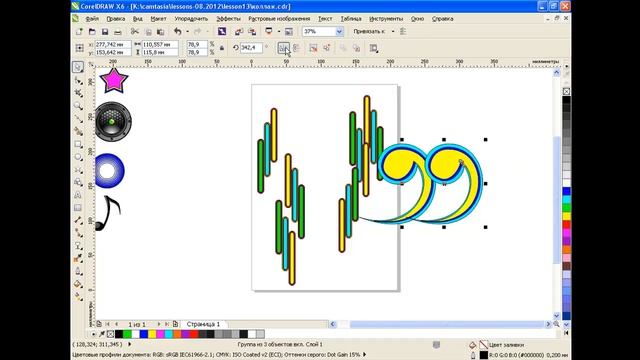Select the Blend interactive effects tool
The width and height of the screenshot is (640, 360).
tap(78, 246)
